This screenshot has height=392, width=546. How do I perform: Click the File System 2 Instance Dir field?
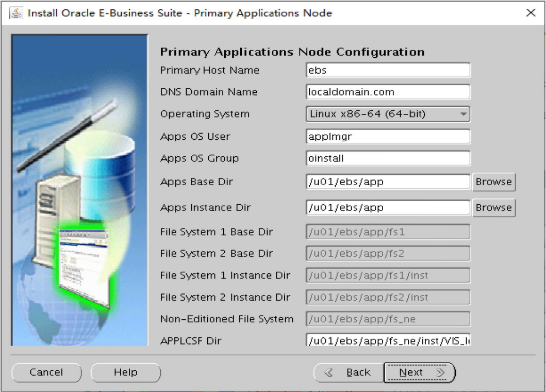coord(388,298)
